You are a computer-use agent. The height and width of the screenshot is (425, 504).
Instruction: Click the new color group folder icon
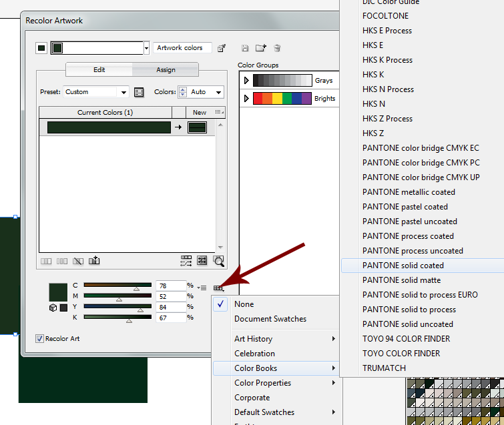point(261,48)
